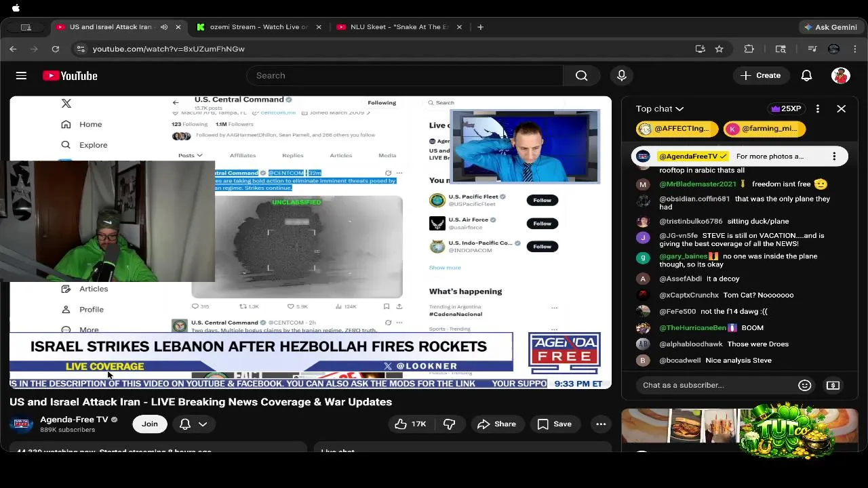Mute the US and Israel Attack Iran tab
Screen dimensions: 868x488
coord(163,27)
